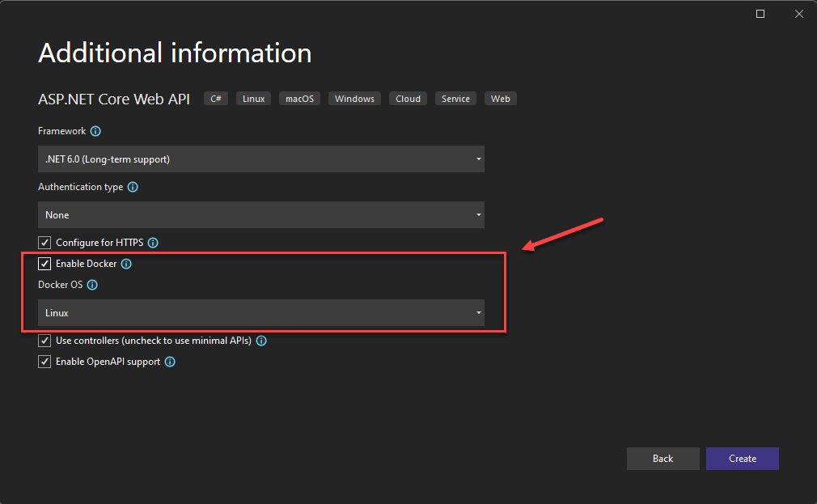Expand the Authentication type dropdown
The height and width of the screenshot is (504, 817).
[260, 214]
